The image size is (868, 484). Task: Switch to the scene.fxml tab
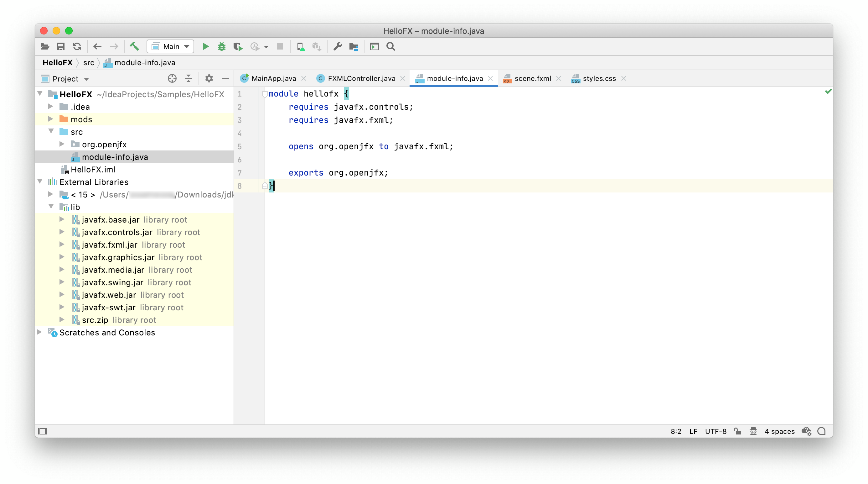532,79
